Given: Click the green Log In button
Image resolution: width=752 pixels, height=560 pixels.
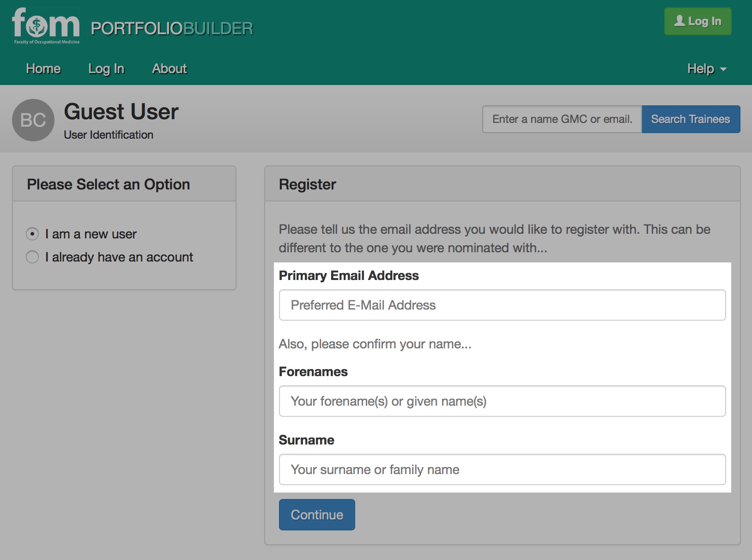Looking at the screenshot, I should tap(697, 21).
